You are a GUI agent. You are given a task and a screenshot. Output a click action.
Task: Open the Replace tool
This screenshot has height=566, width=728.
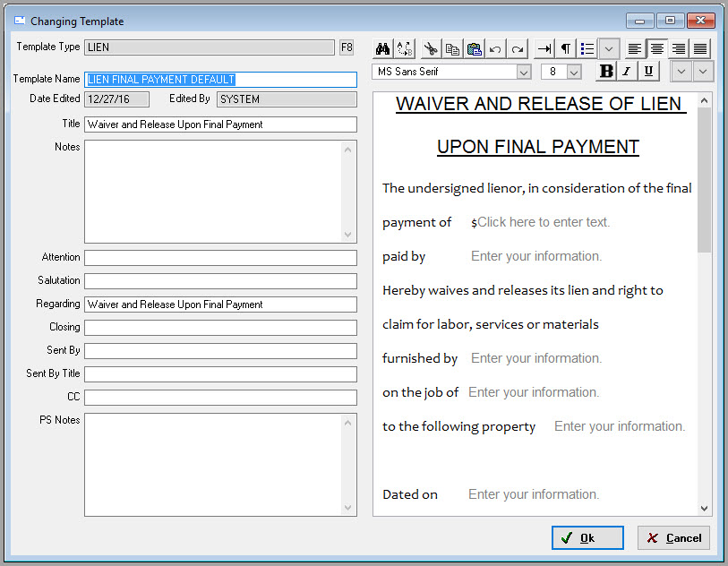(403, 47)
